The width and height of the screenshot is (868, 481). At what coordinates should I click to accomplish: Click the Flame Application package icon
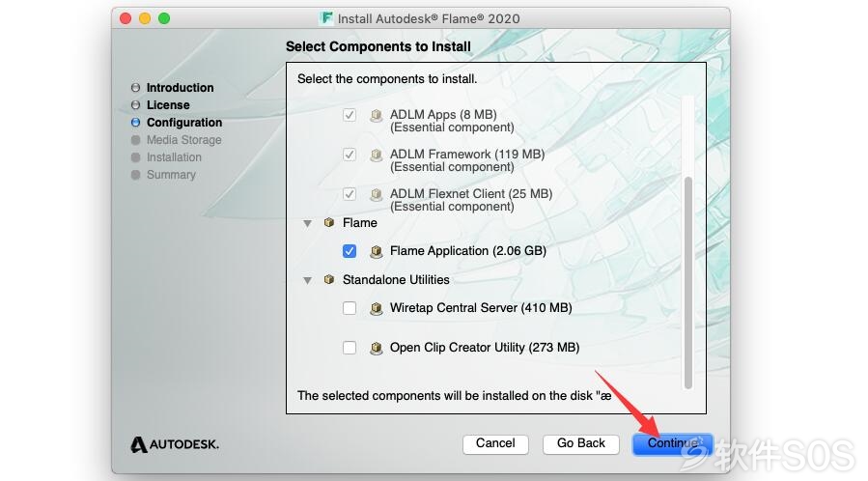click(377, 252)
